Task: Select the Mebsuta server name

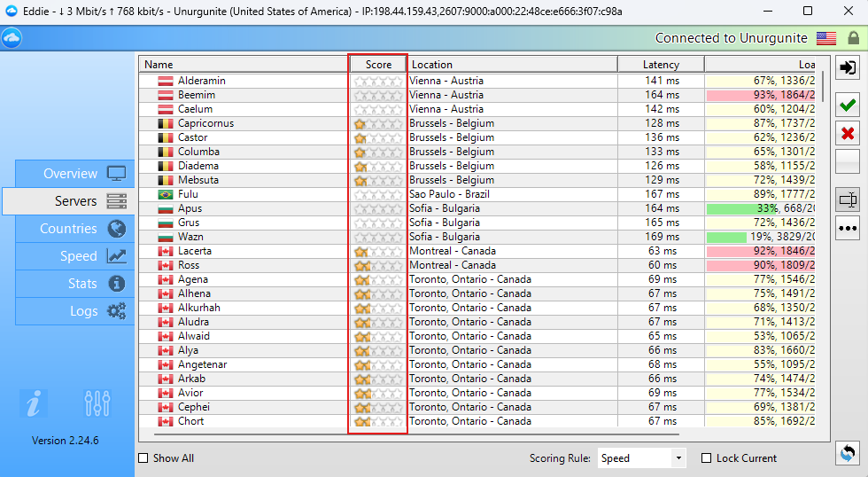Action: pos(198,180)
